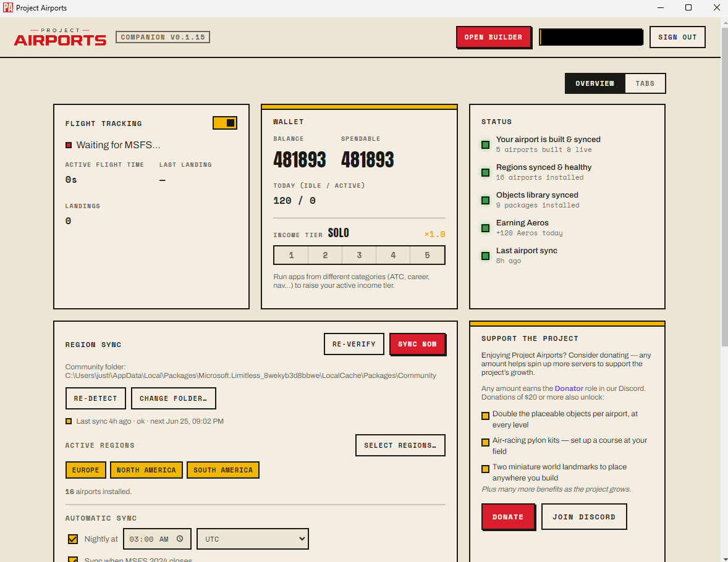Click the spendable value under Spendable label
The image size is (728, 562).
(x=367, y=159)
